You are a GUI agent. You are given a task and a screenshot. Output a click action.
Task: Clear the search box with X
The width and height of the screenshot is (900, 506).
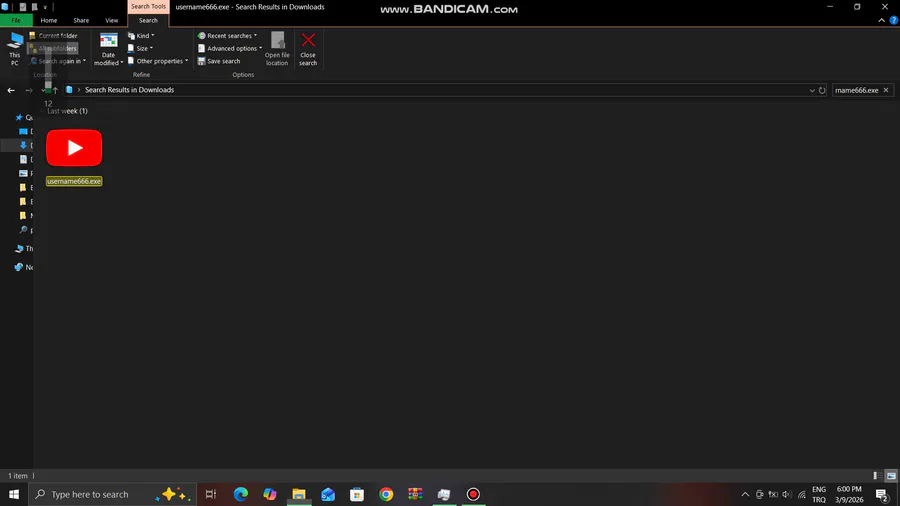click(886, 90)
